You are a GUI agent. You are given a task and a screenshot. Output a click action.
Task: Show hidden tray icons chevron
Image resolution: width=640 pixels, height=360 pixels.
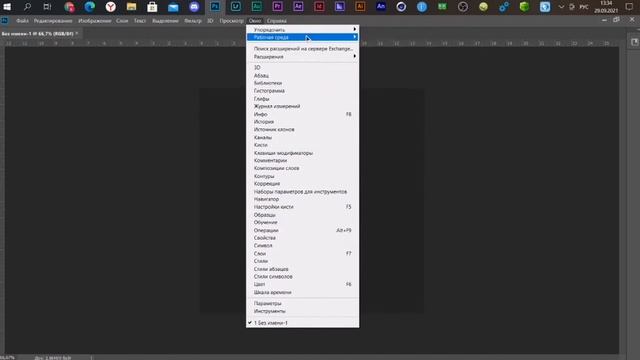coord(561,7)
